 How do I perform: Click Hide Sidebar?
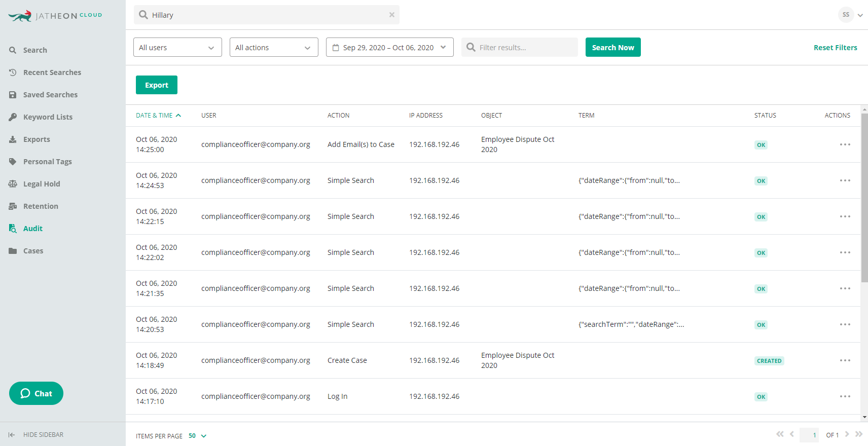[36, 435]
